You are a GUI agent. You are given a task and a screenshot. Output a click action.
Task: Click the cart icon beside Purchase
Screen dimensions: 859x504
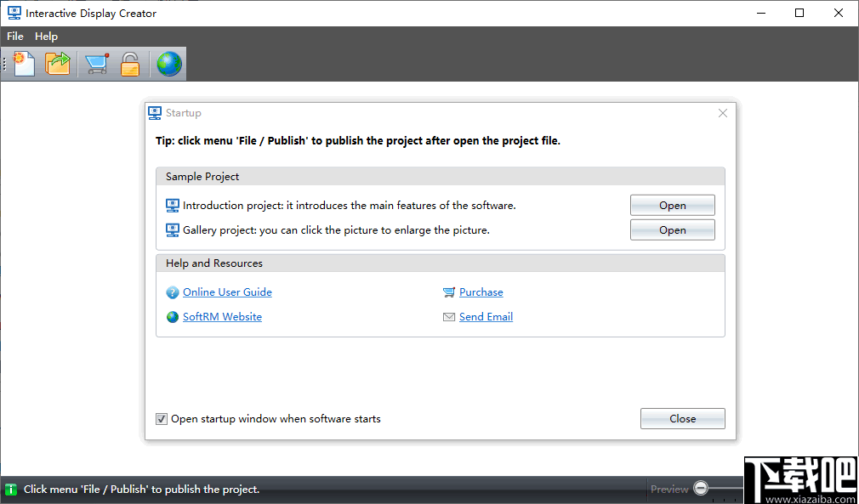450,292
